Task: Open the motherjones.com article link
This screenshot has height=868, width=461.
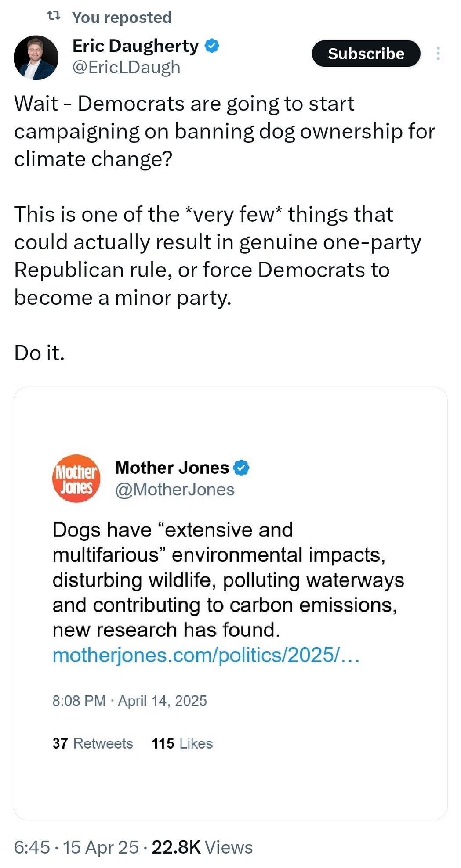Action: [x=206, y=655]
